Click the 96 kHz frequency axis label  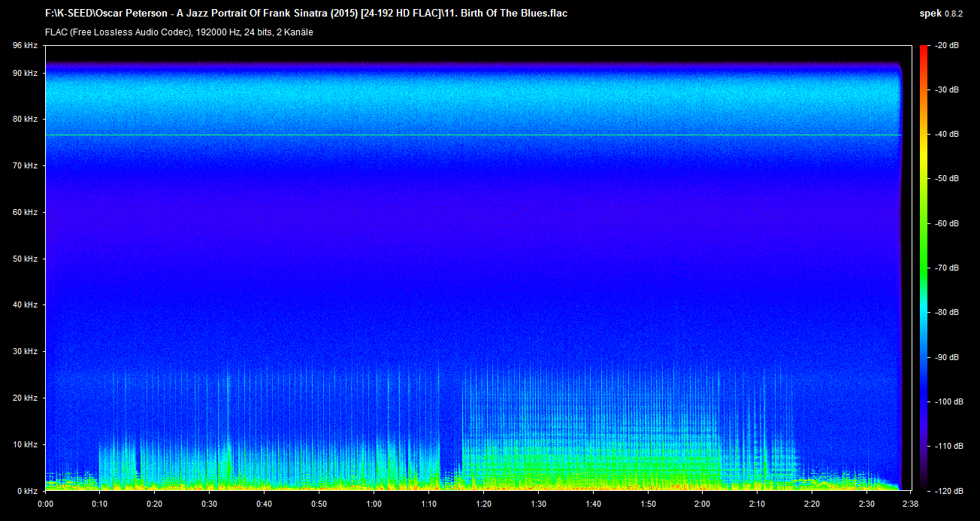[25, 46]
